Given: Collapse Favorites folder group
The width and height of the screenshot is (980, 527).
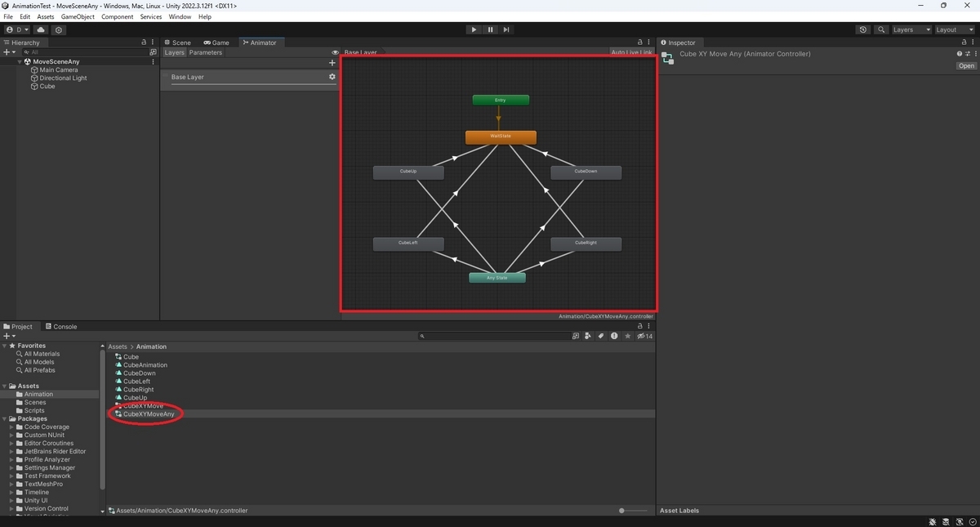Looking at the screenshot, I should tap(5, 346).
